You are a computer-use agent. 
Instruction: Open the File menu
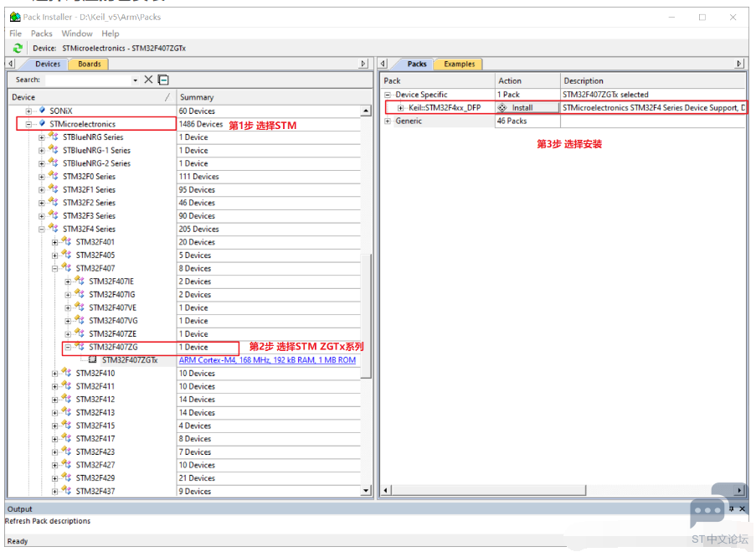tap(15, 34)
